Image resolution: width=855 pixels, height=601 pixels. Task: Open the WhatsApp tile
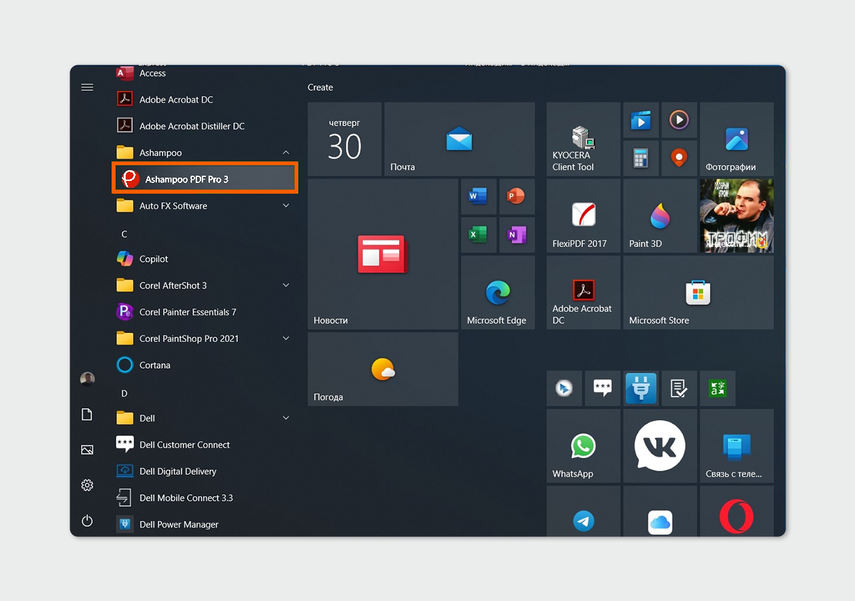(x=583, y=446)
